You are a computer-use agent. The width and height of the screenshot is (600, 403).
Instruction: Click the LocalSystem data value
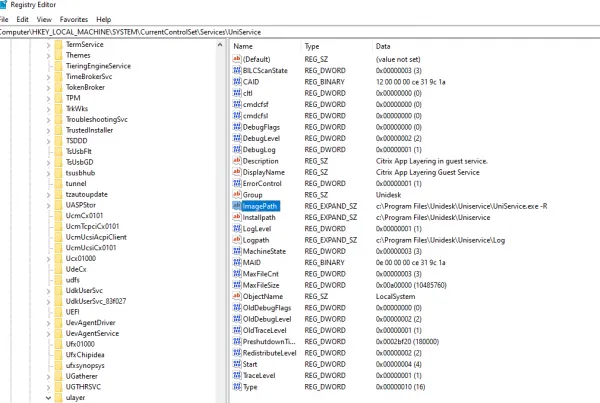tap(395, 296)
